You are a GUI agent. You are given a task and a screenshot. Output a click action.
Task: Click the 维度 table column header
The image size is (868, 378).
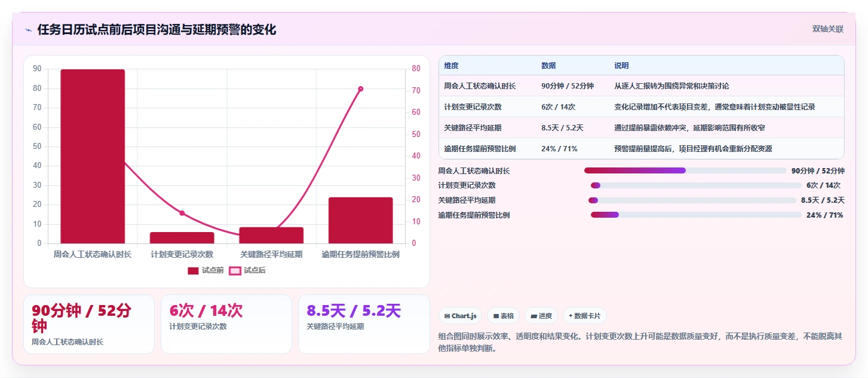pos(452,66)
